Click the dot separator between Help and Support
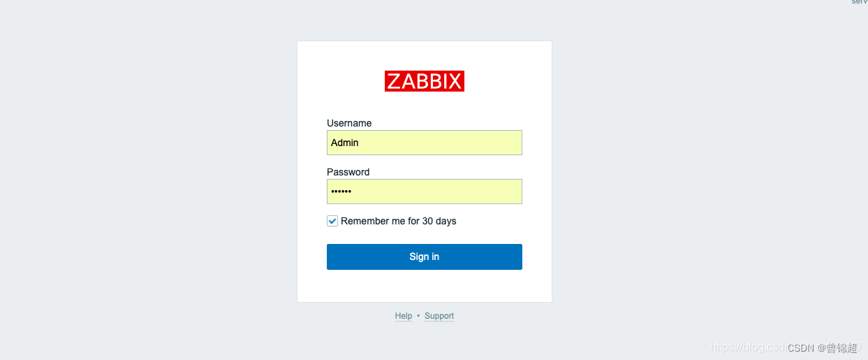Viewport: 868px width, 360px height. tap(418, 316)
